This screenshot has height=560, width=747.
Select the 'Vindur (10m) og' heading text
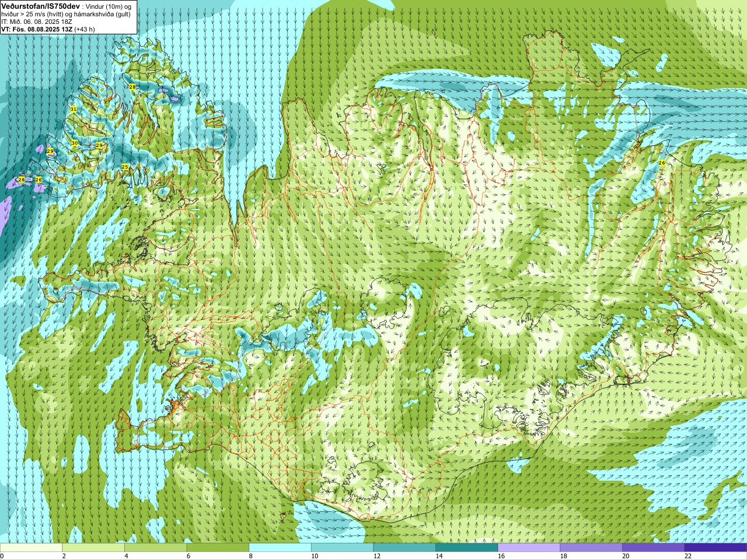[109, 6]
